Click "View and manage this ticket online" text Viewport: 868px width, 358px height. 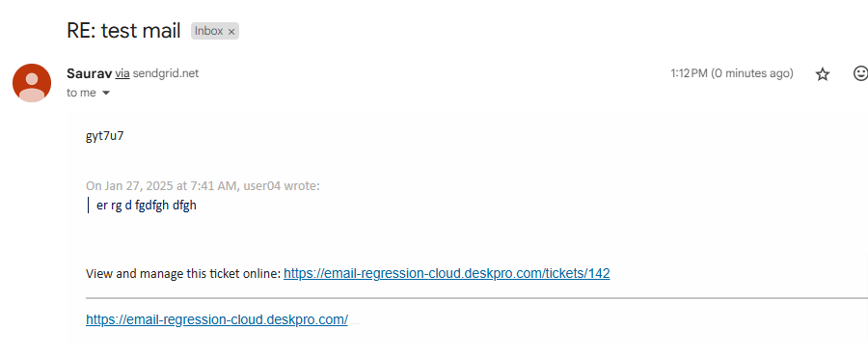pos(183,273)
